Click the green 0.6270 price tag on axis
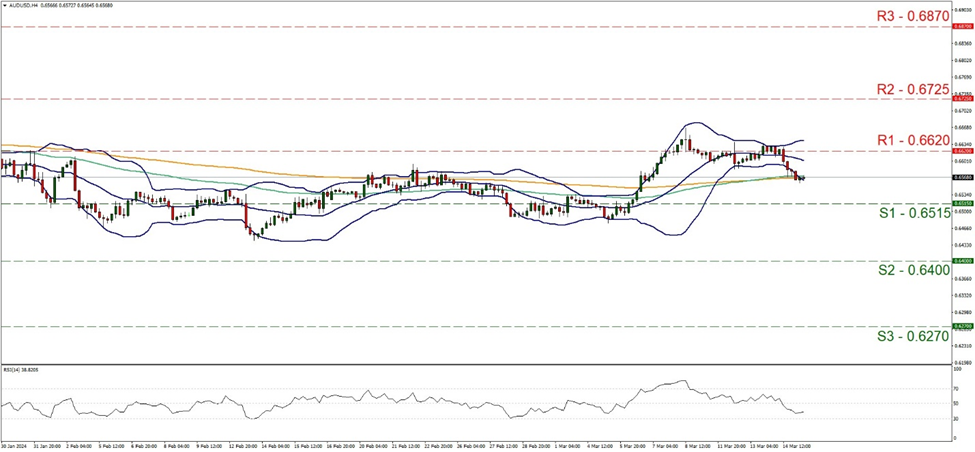The height and width of the screenshot is (452, 975). [x=961, y=326]
